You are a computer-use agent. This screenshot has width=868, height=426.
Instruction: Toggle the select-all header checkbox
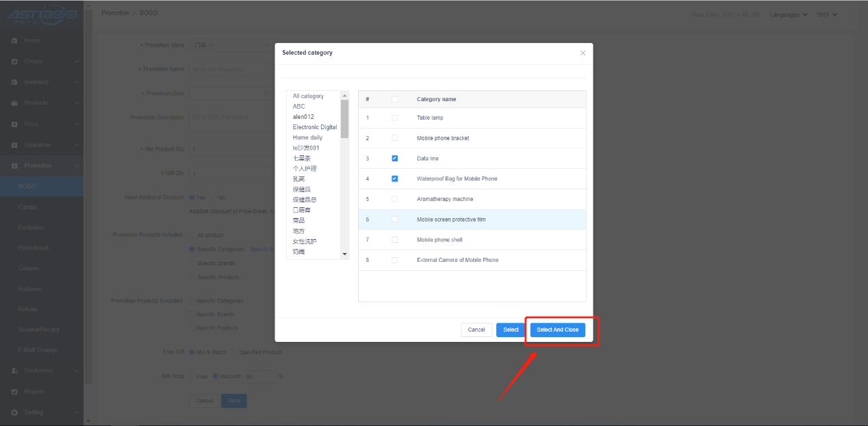coord(394,99)
